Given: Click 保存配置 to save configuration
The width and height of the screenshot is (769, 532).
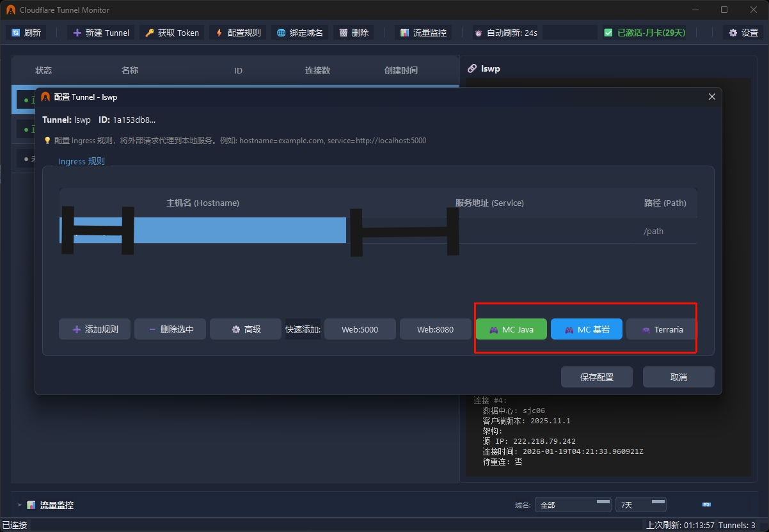Looking at the screenshot, I should coord(596,377).
